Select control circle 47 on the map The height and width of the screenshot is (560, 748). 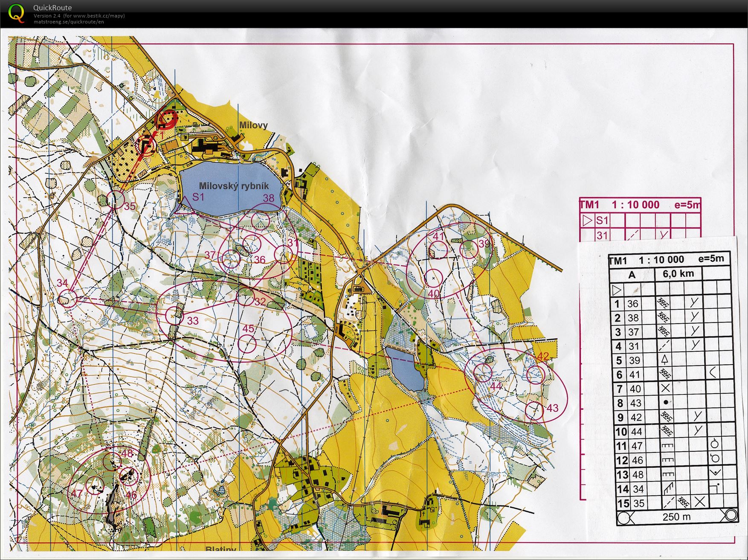pyautogui.click(x=95, y=485)
